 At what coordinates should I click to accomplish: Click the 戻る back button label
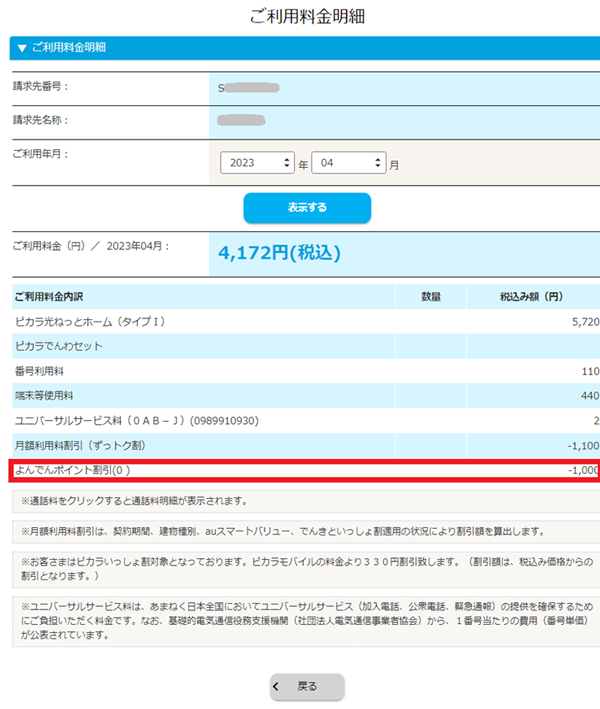308,687
